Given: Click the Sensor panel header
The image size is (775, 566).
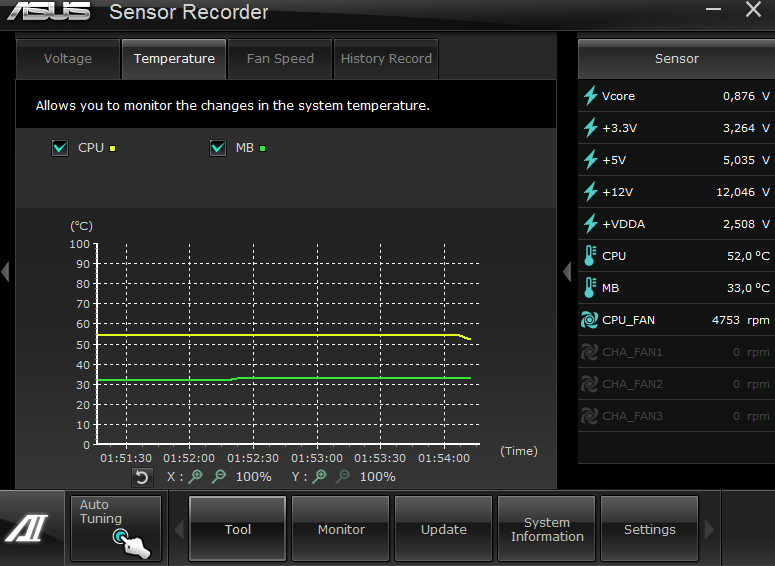Looking at the screenshot, I should pos(677,59).
